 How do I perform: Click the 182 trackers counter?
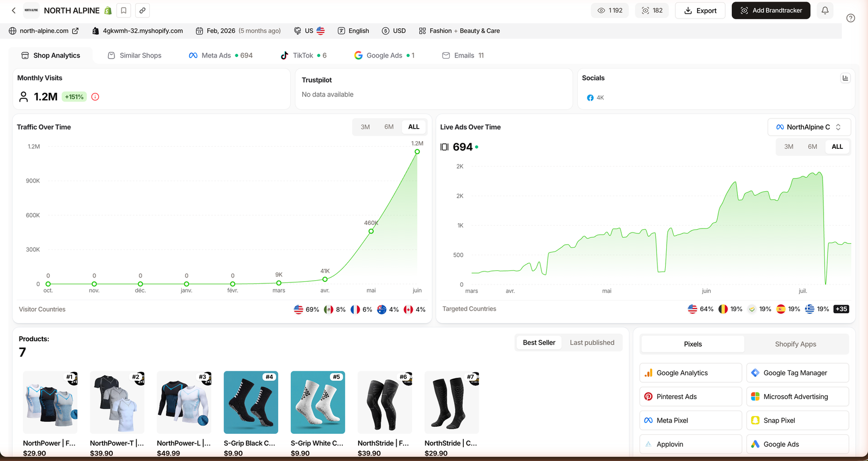tap(652, 10)
